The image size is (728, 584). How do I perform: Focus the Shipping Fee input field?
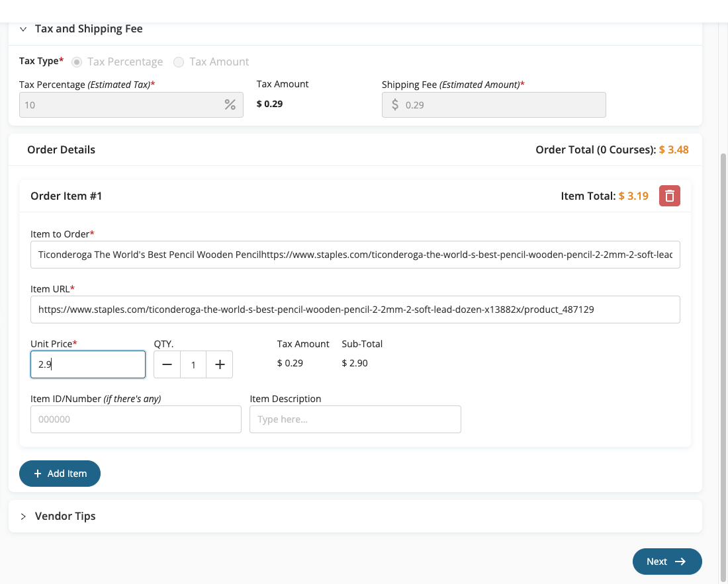[494, 105]
